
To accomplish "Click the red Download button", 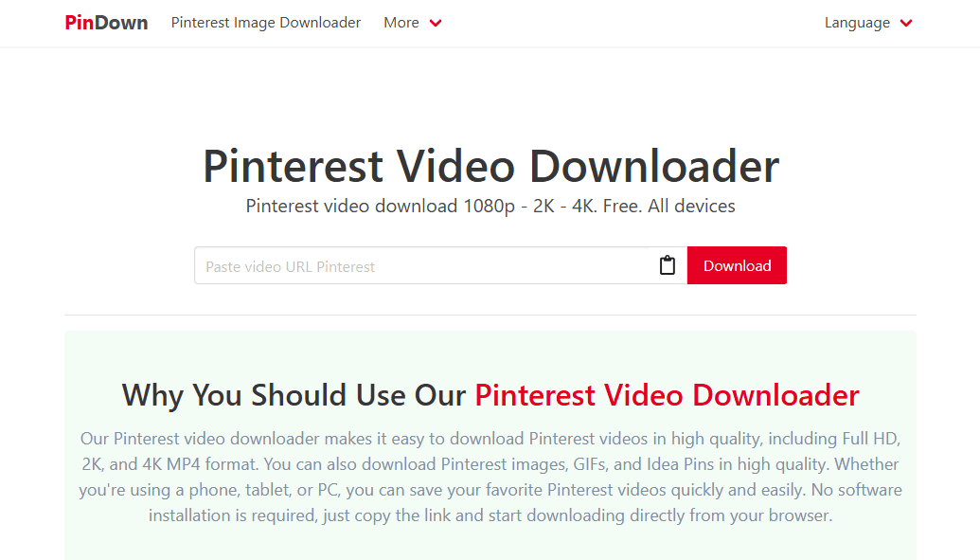I will [x=737, y=265].
